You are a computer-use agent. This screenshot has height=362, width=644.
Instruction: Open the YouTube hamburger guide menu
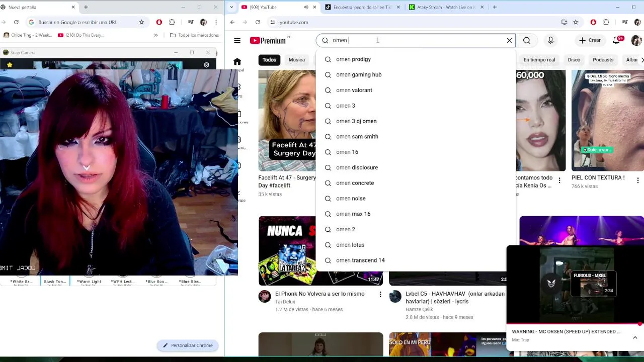237,41
